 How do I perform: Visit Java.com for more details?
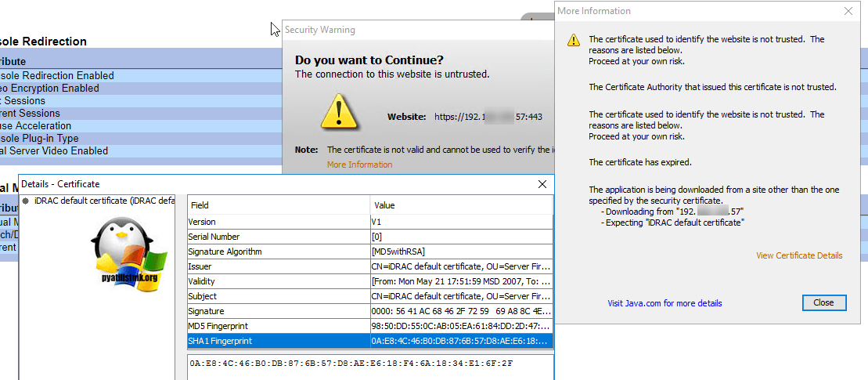[x=665, y=303]
